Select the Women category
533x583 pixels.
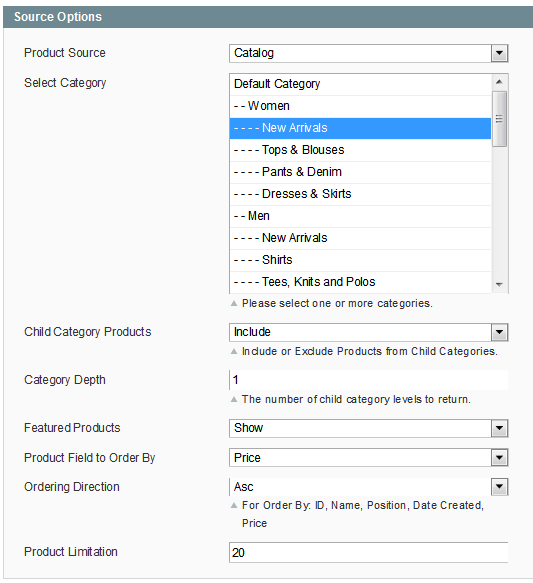coord(360,106)
